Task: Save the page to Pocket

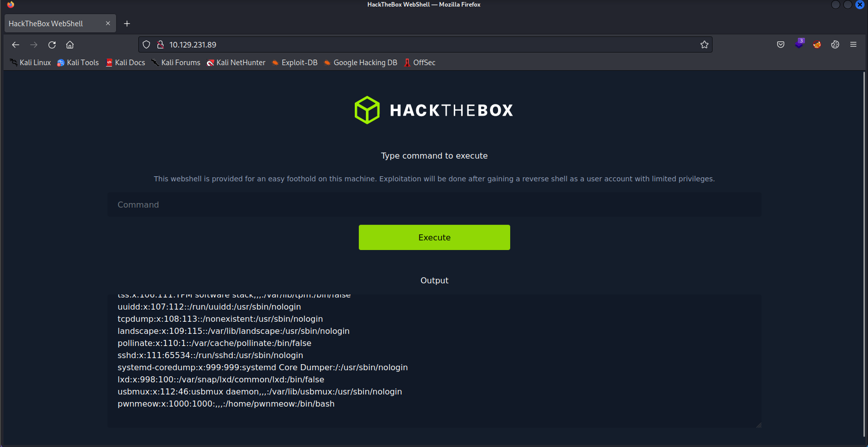Action: [x=781, y=44]
